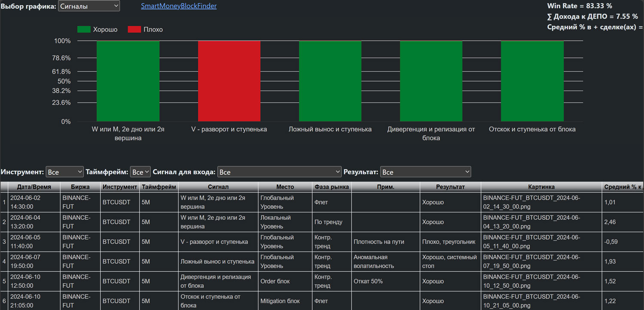Open picture BINANCE-FUT_BTCUSDT_2024-06-05_11_40_00.png
644x310 pixels.
[532, 242]
